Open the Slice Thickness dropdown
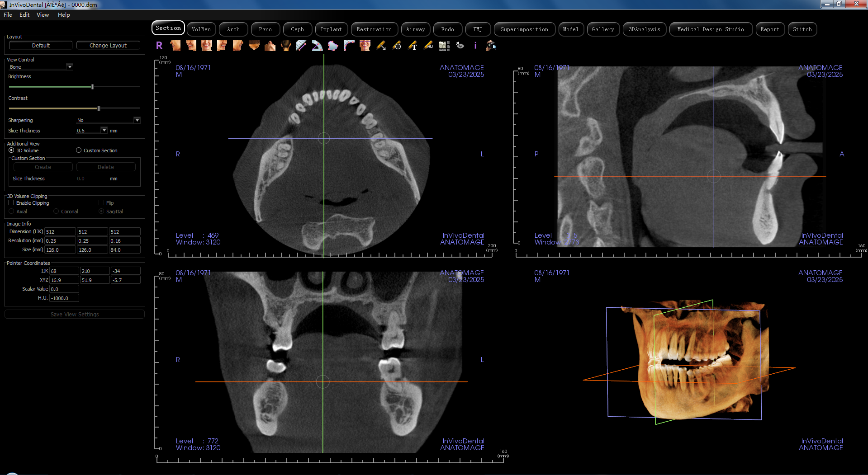 coord(104,130)
